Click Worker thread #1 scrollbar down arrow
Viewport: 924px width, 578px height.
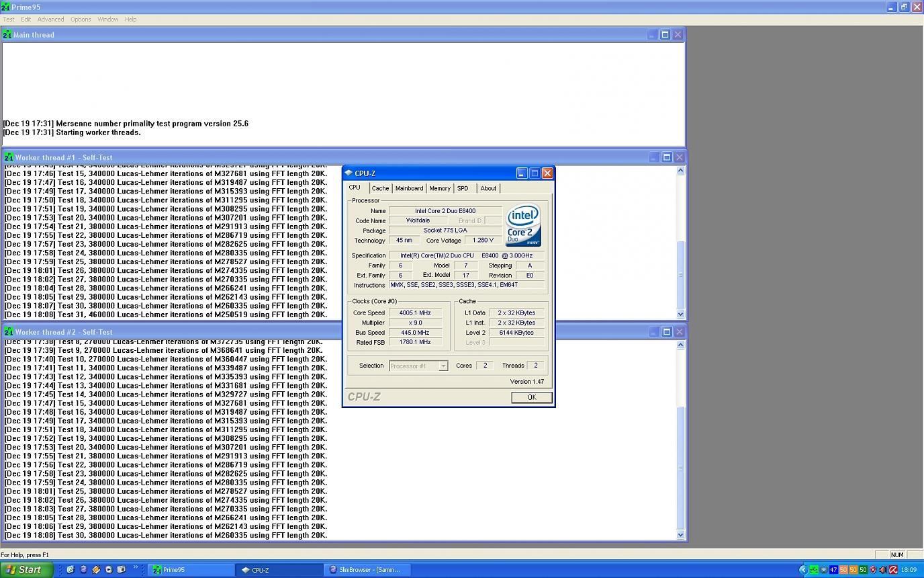point(680,314)
